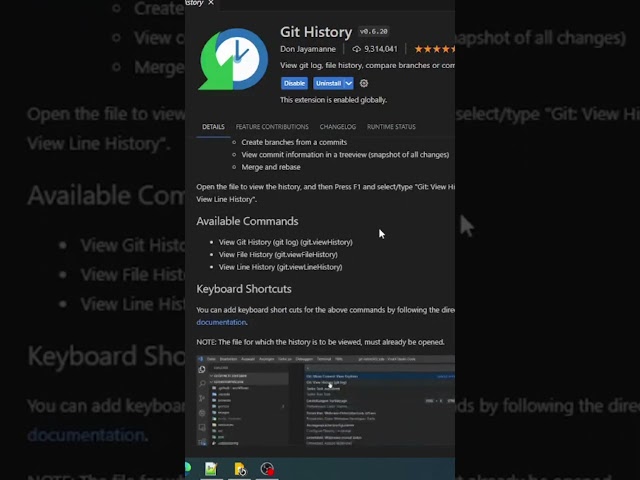Close the Git History editor tab
640x480 pixels.
point(211,2)
